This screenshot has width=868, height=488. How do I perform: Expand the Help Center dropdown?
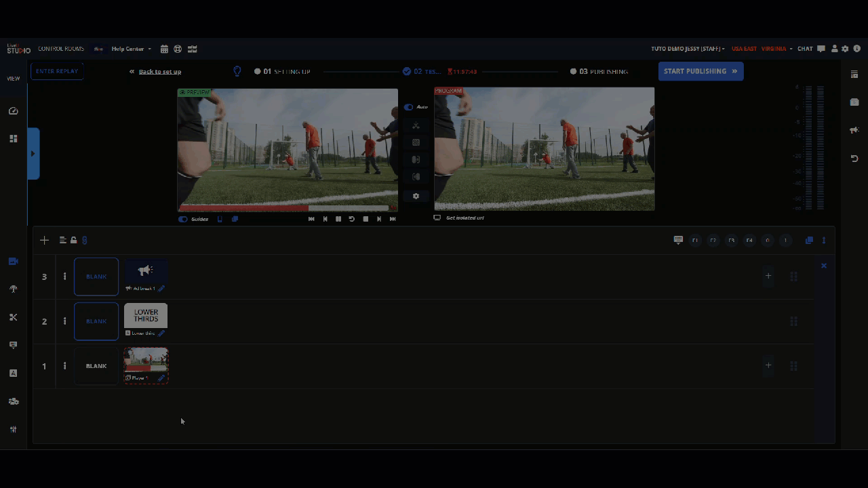(131, 49)
